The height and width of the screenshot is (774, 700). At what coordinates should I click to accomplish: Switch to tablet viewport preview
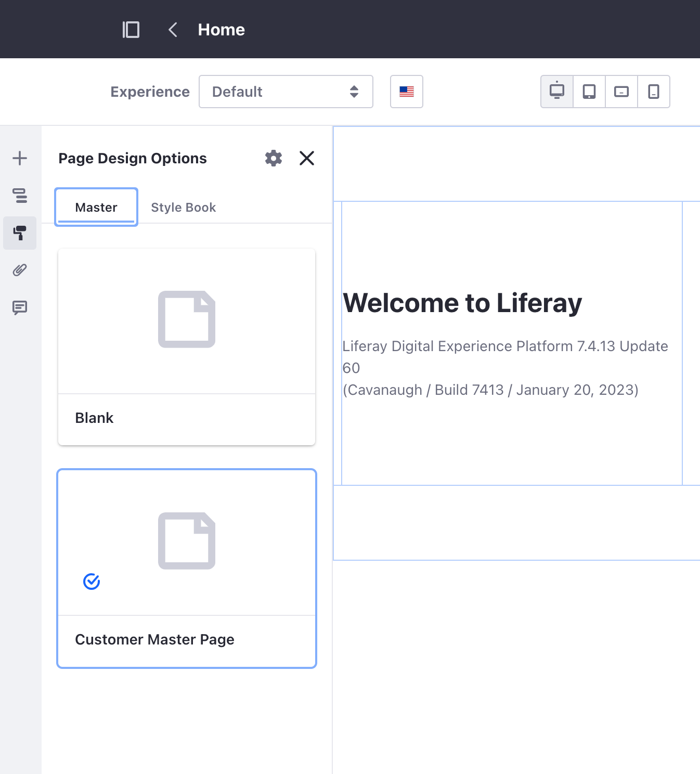coord(589,92)
